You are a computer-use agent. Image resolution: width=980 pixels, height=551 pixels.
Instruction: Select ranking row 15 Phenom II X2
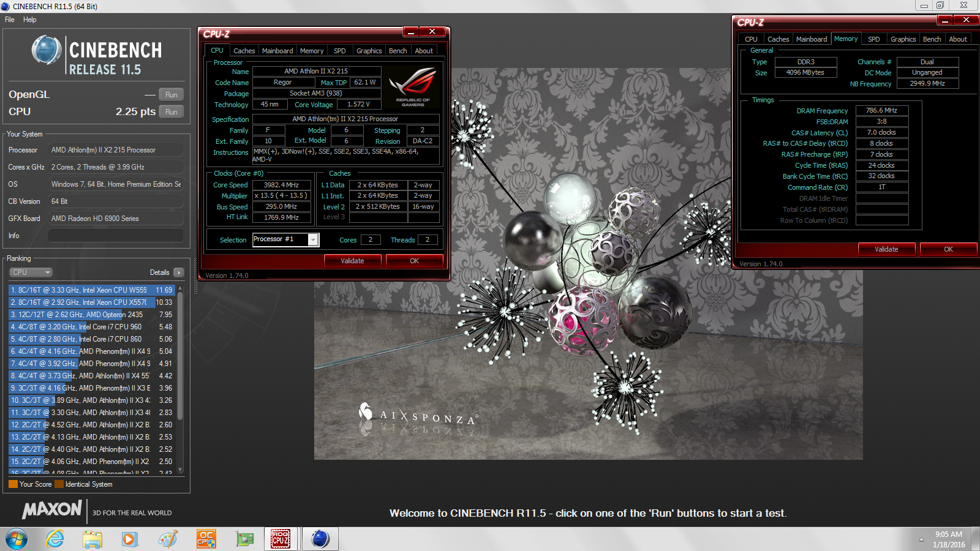[x=91, y=462]
